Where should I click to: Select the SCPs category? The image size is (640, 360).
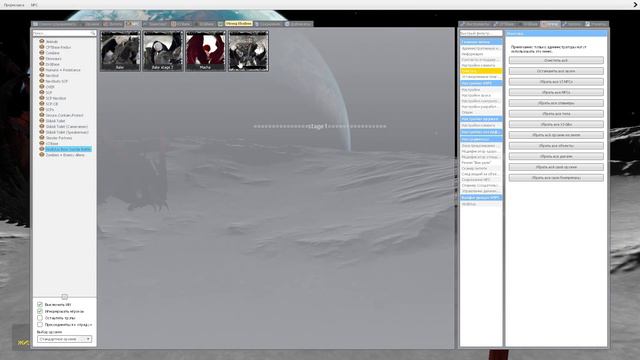[49, 109]
